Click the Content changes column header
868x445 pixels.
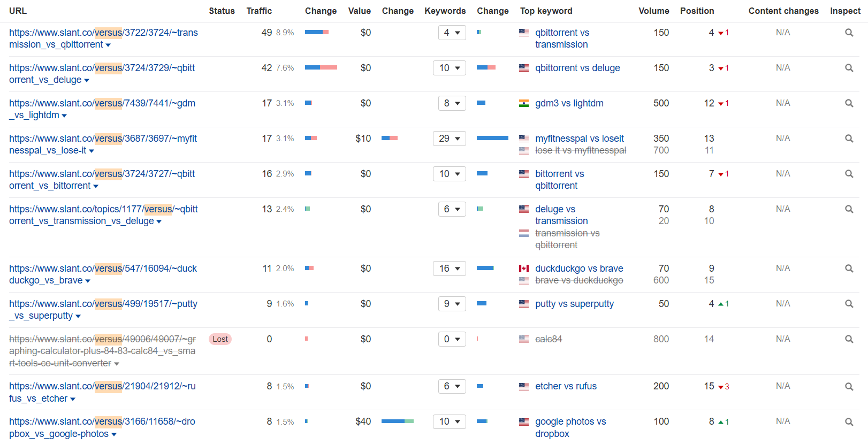coord(783,11)
